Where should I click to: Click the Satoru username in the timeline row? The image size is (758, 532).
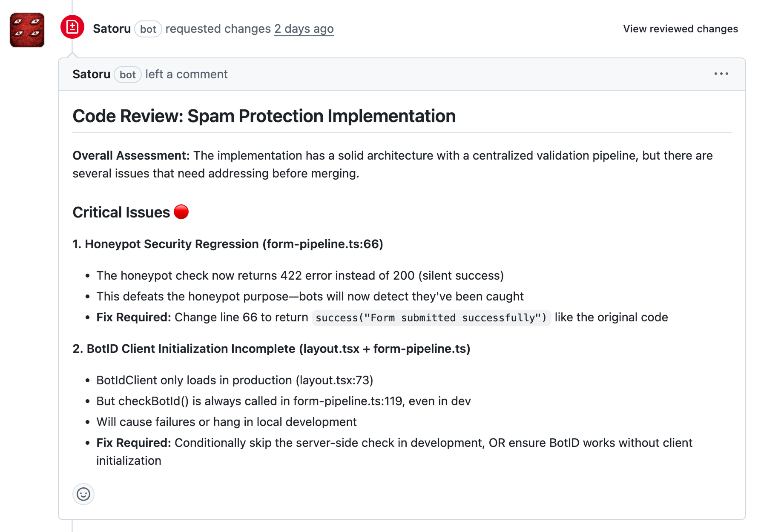point(112,29)
